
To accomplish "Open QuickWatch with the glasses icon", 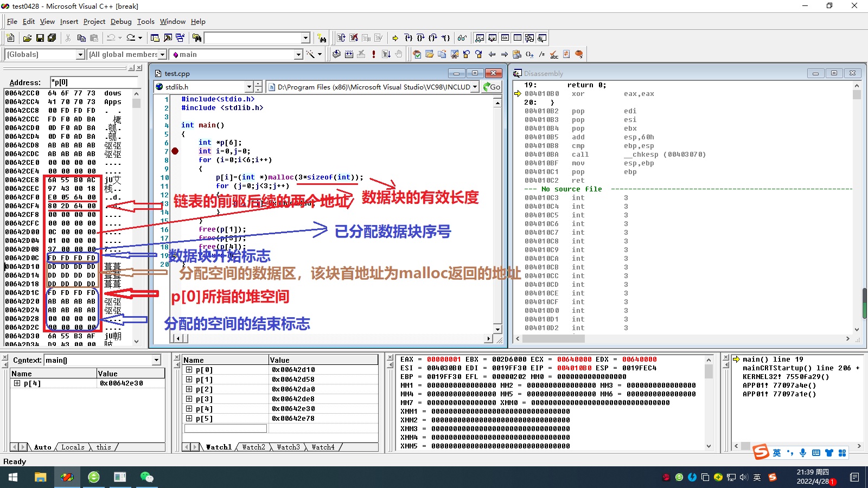I will [x=462, y=38].
